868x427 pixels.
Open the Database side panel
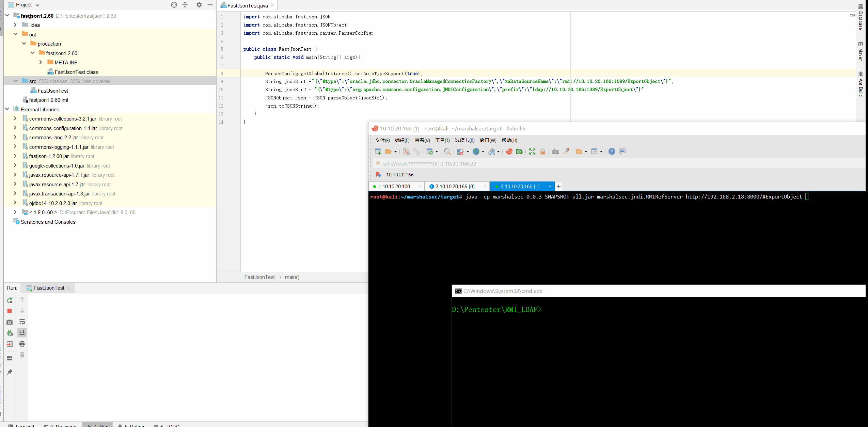pos(861,17)
